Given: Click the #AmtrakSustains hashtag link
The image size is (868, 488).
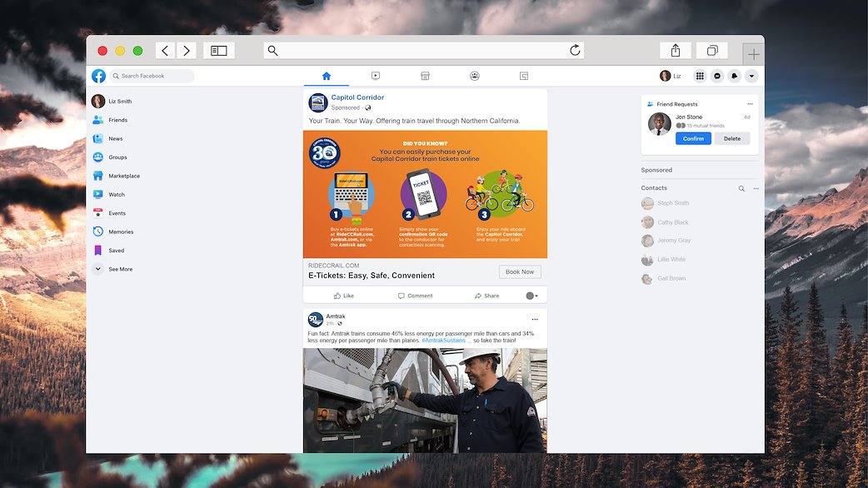Looking at the screenshot, I should 443,341.
